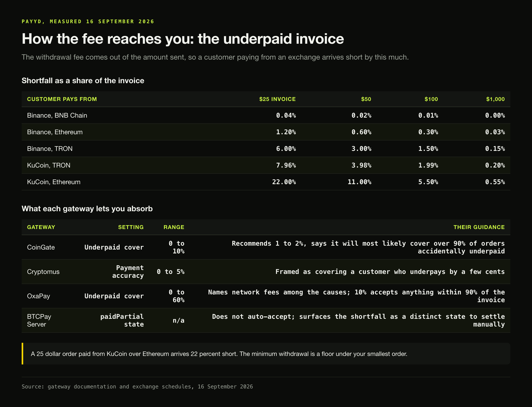532x407 pixels.
Task: Click the 3.98% cell for KuCoin TRON
Action: pyautogui.click(x=361, y=165)
